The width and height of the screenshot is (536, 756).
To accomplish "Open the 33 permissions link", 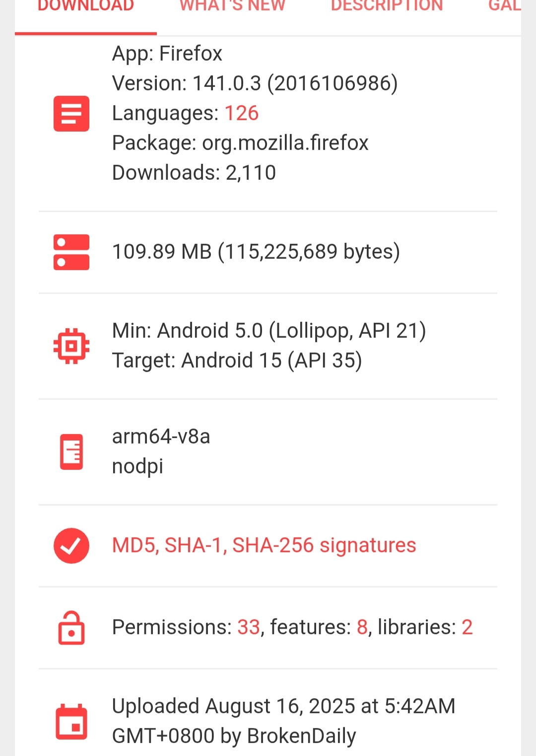I will coord(249,627).
